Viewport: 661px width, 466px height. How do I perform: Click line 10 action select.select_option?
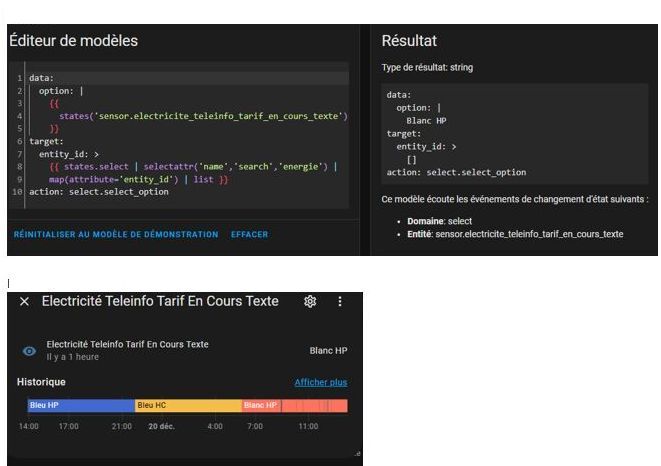point(99,191)
